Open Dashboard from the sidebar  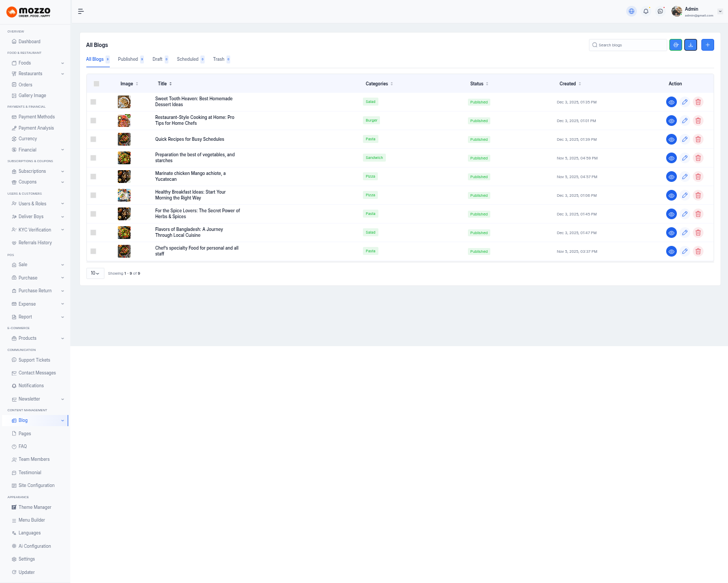[29, 42]
